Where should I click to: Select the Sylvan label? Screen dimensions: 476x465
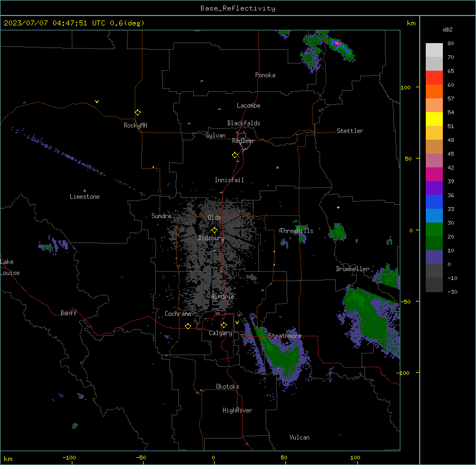coord(215,135)
